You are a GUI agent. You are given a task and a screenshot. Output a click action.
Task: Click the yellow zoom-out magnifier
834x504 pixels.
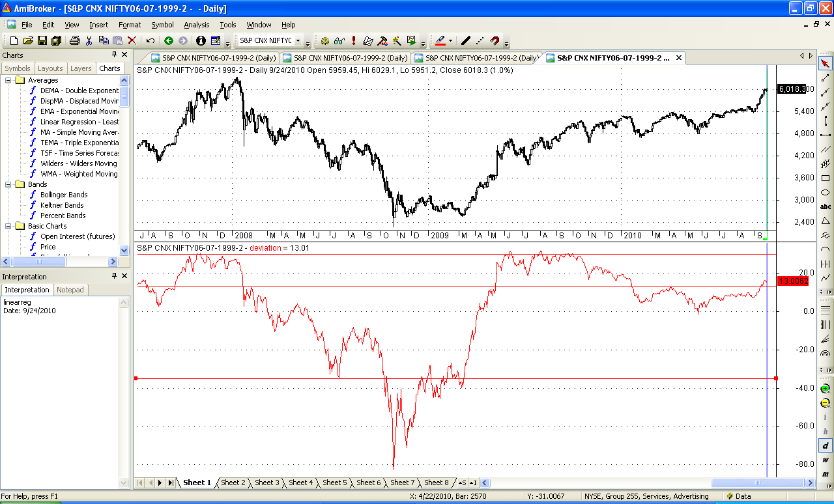tap(826, 402)
